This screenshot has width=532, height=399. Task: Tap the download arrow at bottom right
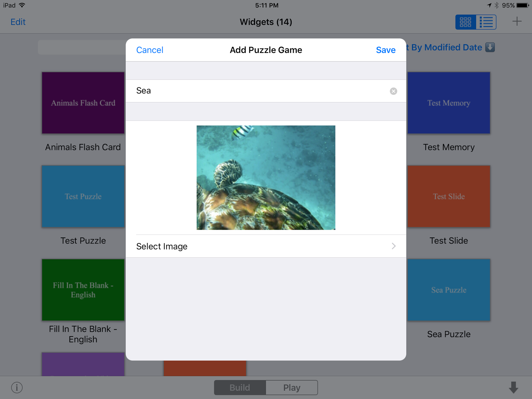coord(513,387)
